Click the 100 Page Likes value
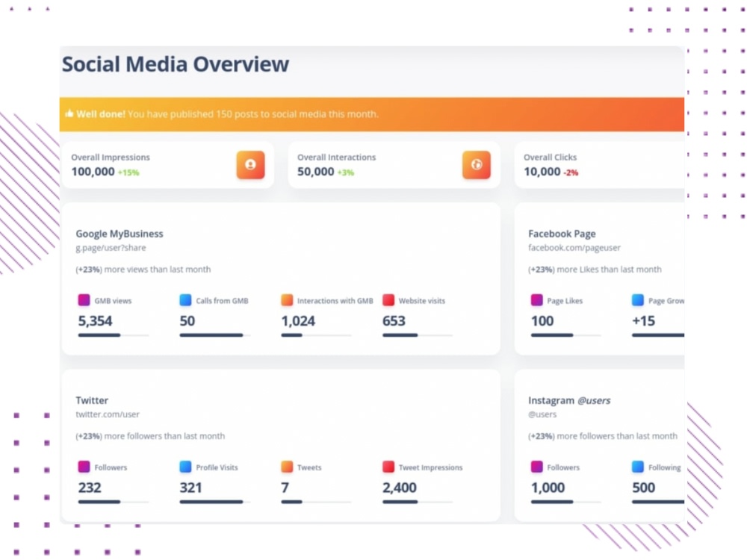The image size is (747, 560). 542,321
